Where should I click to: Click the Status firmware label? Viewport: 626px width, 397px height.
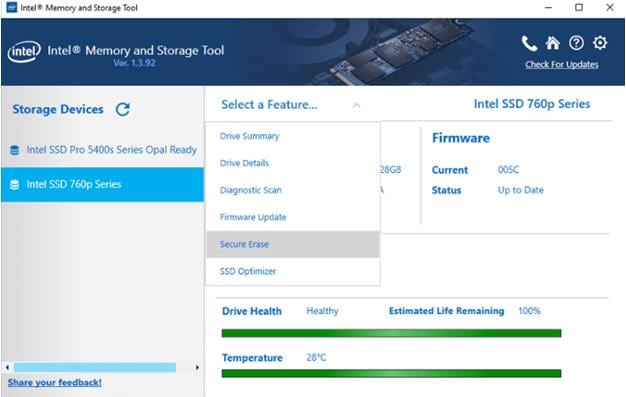(446, 191)
